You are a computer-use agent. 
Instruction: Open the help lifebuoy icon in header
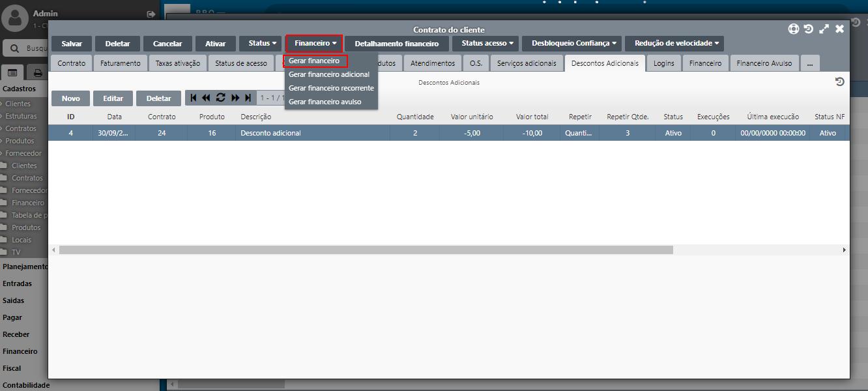793,29
